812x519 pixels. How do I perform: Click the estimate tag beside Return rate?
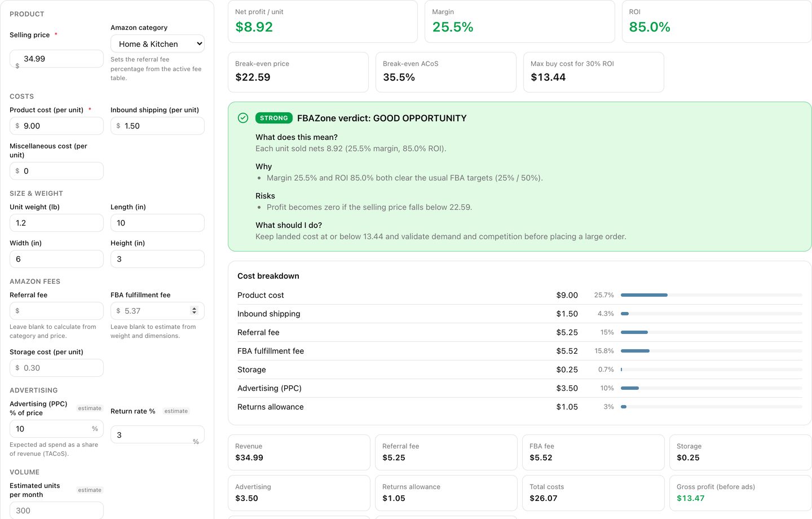176,411
